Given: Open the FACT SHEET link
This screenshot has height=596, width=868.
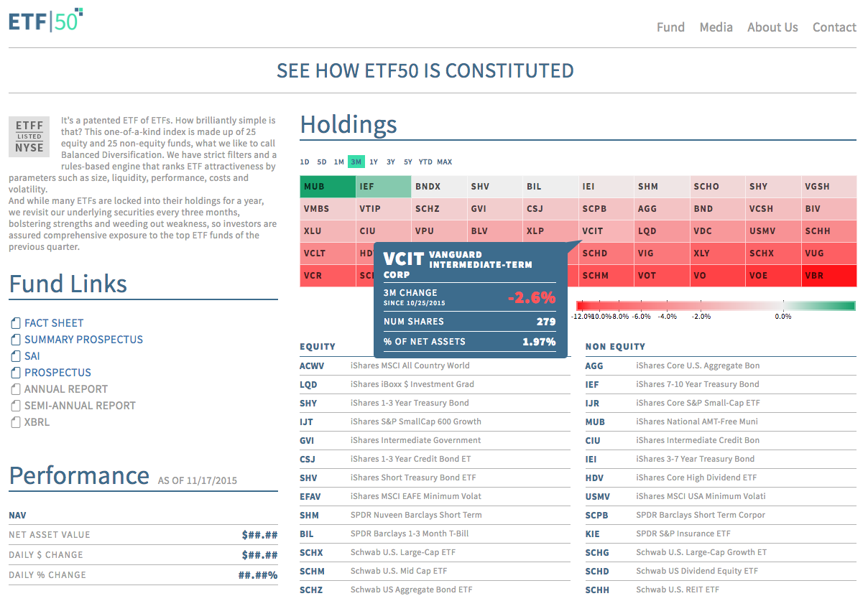Looking at the screenshot, I should [x=54, y=323].
